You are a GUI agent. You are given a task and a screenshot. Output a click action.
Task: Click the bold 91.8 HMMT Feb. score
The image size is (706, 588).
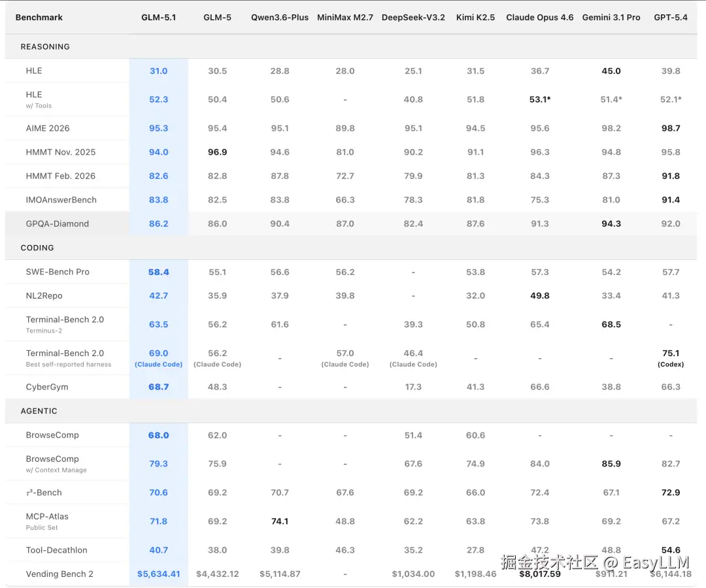671,176
